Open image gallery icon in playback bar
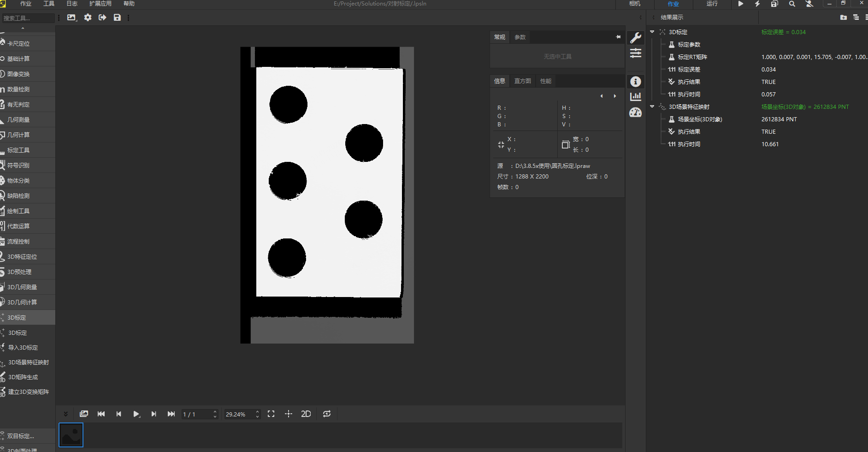Viewport: 868px width, 452px height. [84, 414]
